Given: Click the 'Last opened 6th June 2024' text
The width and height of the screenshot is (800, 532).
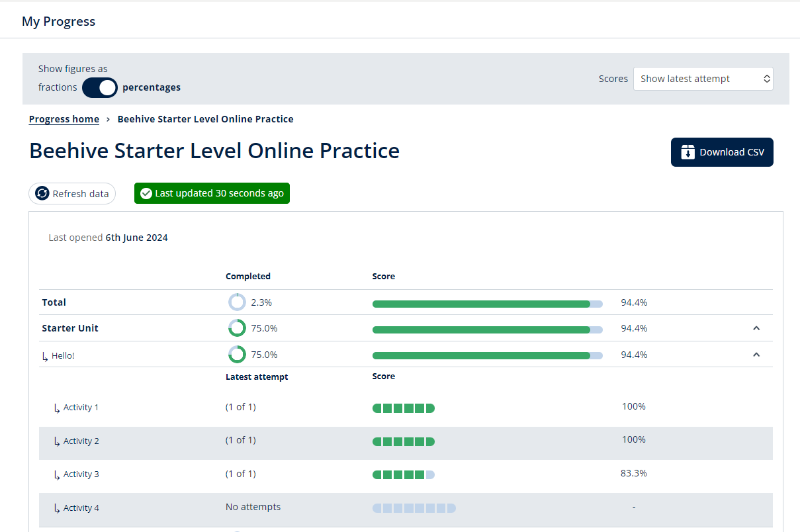Looking at the screenshot, I should coord(109,238).
